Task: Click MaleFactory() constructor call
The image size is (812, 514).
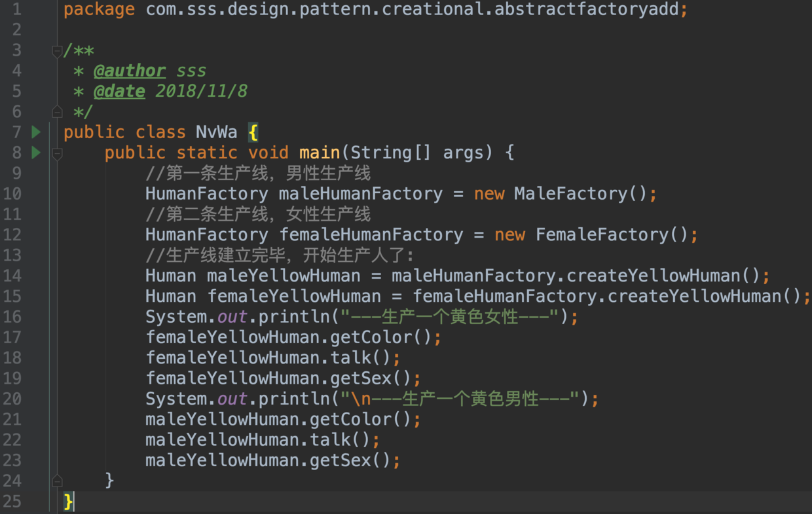Action: tap(581, 194)
